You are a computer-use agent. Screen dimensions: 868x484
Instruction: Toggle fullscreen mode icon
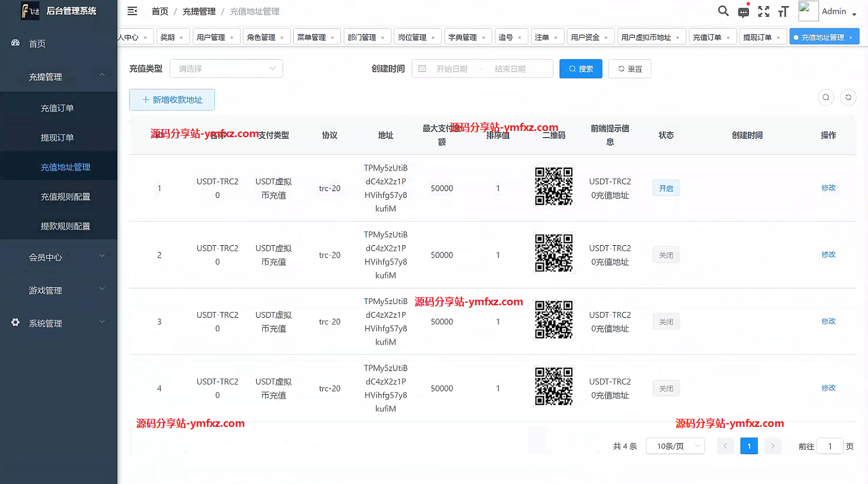pos(764,12)
